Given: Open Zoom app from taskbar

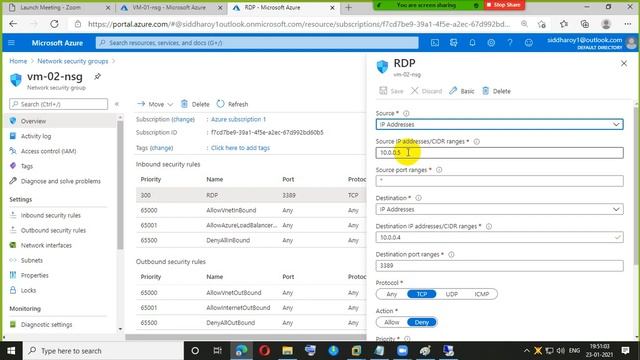Looking at the screenshot, I should click(402, 351).
